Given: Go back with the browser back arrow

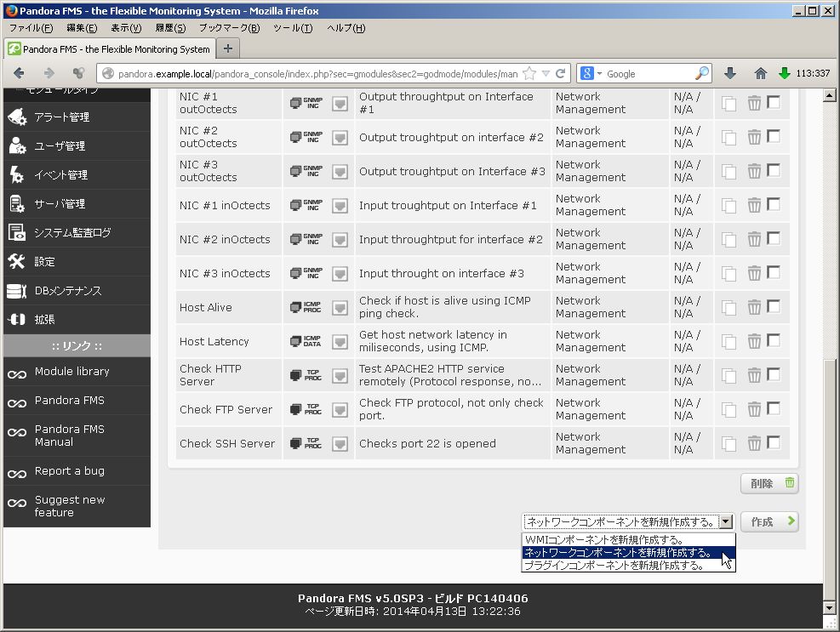Looking at the screenshot, I should coord(19,73).
